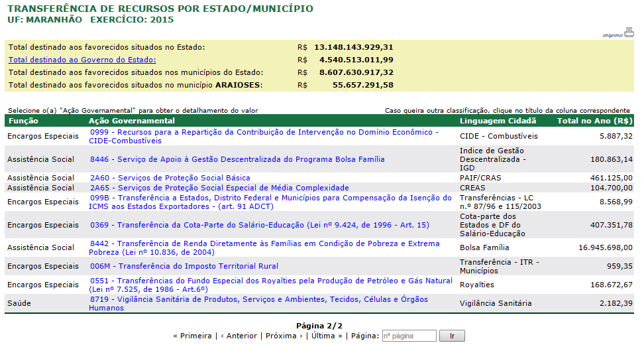Select value 461.125,00
Screen dimensions: 644x345
[x=612, y=178]
